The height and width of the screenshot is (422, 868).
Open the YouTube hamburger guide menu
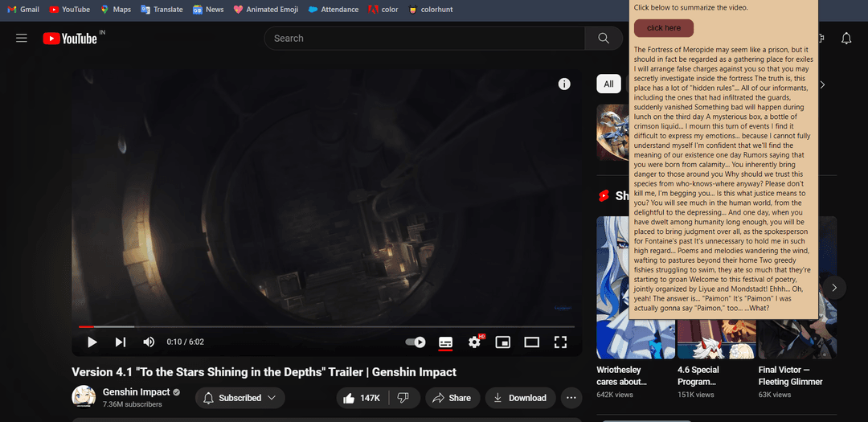point(22,39)
